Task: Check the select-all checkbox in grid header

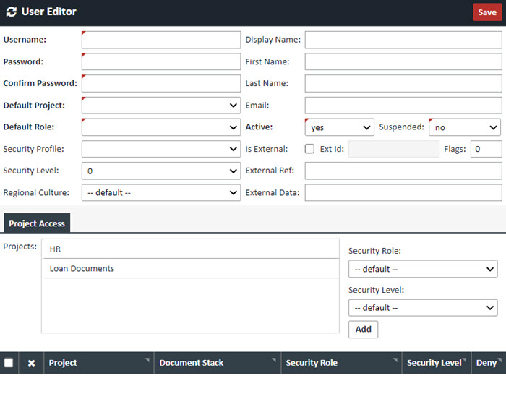Action: point(9,363)
